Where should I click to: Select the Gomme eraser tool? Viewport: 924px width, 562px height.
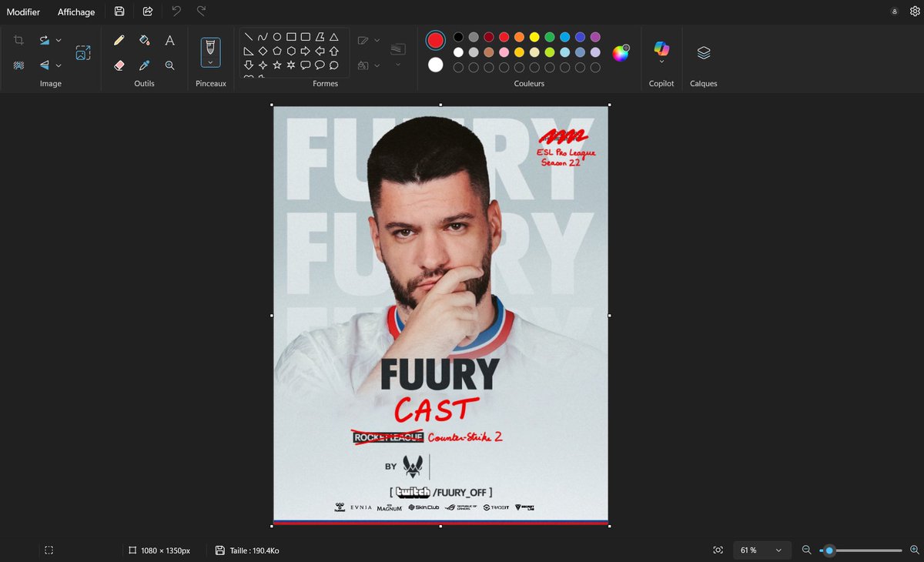[119, 65]
